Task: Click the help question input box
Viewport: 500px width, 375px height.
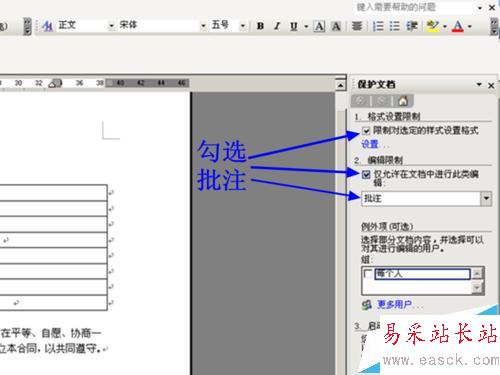Action: tap(414, 7)
